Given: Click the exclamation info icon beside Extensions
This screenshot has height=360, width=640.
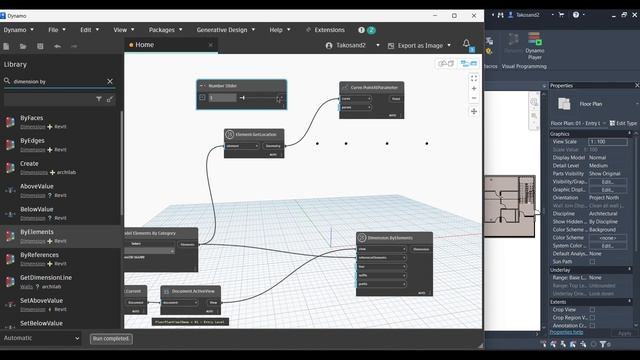Looking at the screenshot, I should [x=361, y=30].
